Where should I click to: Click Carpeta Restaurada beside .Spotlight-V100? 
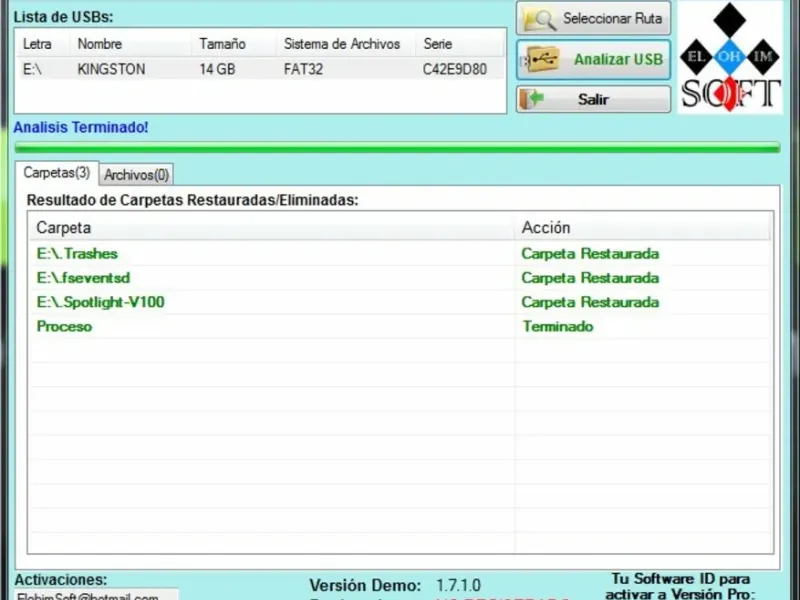pyautogui.click(x=590, y=302)
